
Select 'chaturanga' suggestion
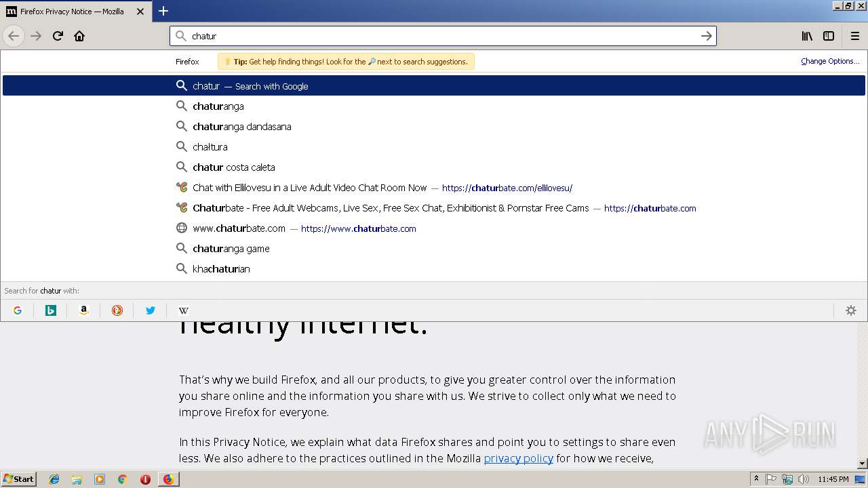click(x=434, y=106)
